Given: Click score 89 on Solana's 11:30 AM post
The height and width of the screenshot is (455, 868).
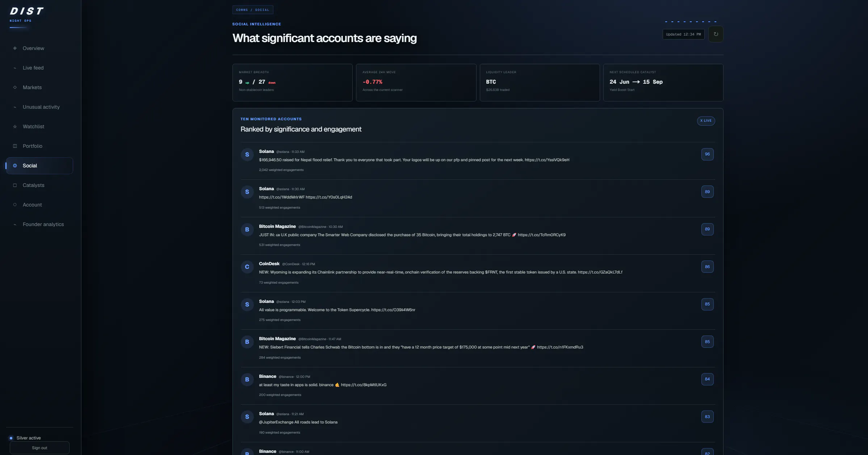Looking at the screenshot, I should (x=707, y=192).
